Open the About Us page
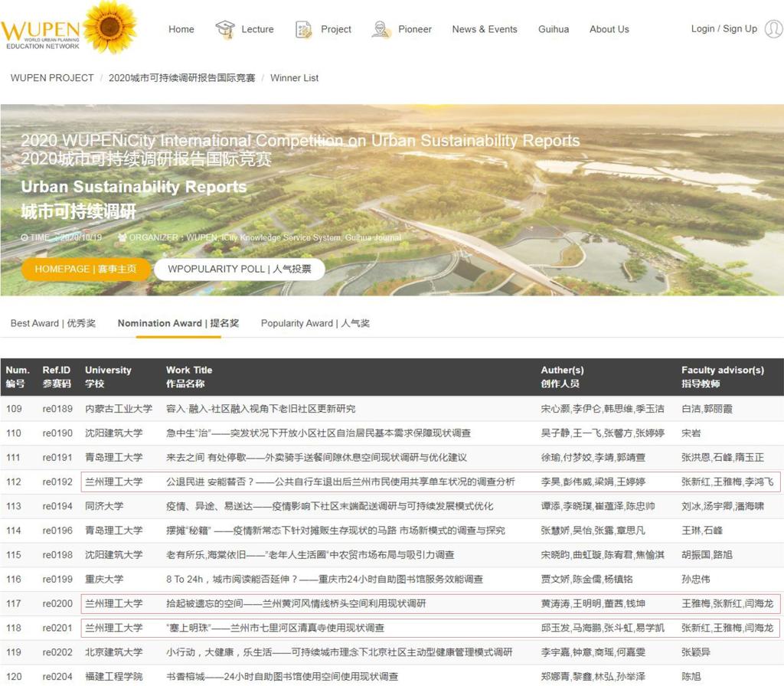Image resolution: width=784 pixels, height=686 pixels. 609,29
